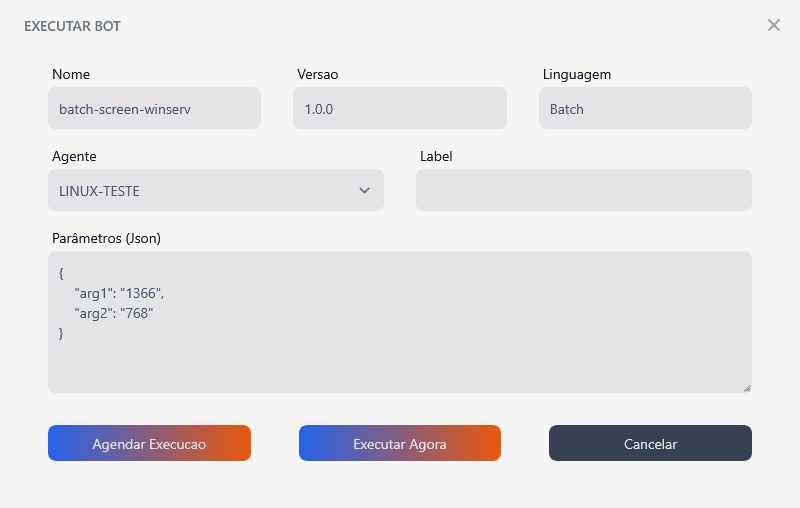Click the Parâmetros (Json) label
The width and height of the screenshot is (800, 508).
(x=106, y=238)
